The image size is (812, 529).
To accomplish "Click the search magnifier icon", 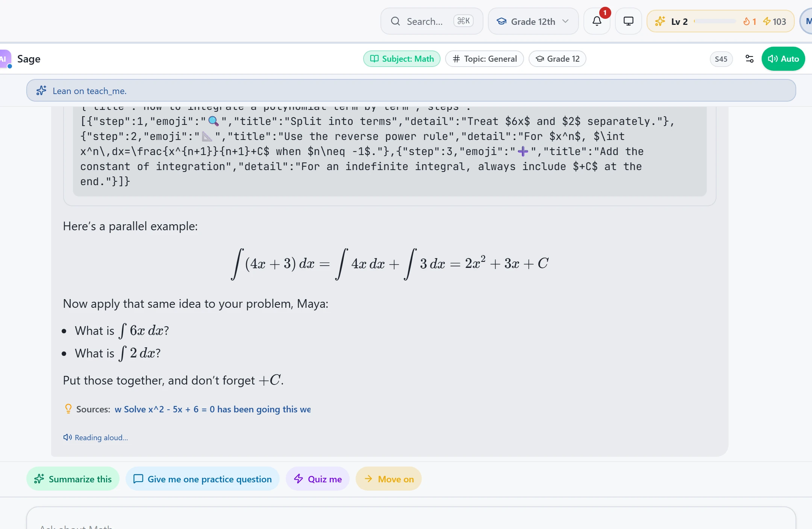I will pos(395,21).
